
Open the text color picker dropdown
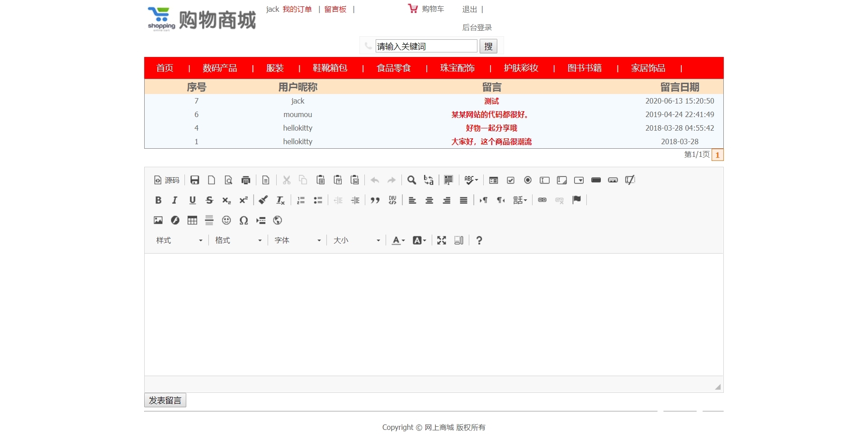[x=397, y=240]
